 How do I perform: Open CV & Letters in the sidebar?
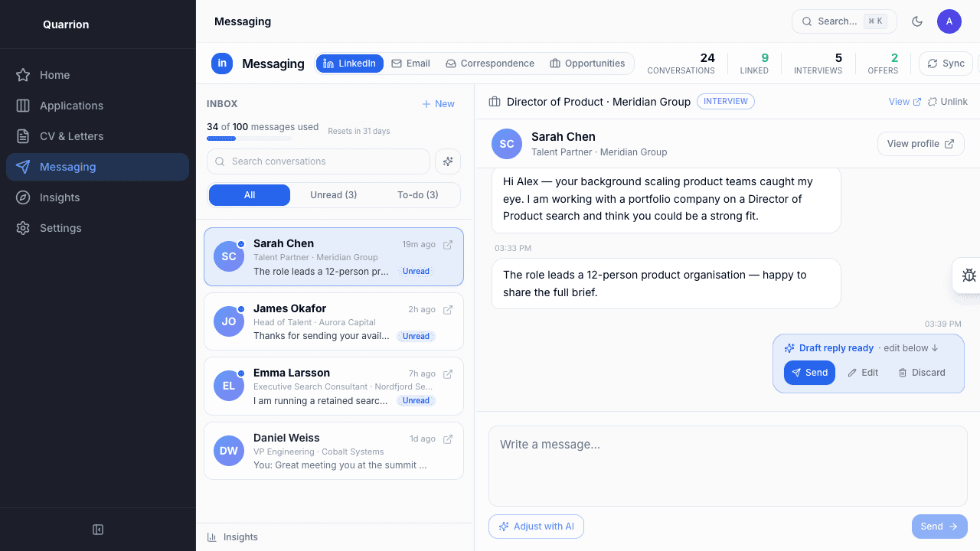pyautogui.click(x=97, y=136)
